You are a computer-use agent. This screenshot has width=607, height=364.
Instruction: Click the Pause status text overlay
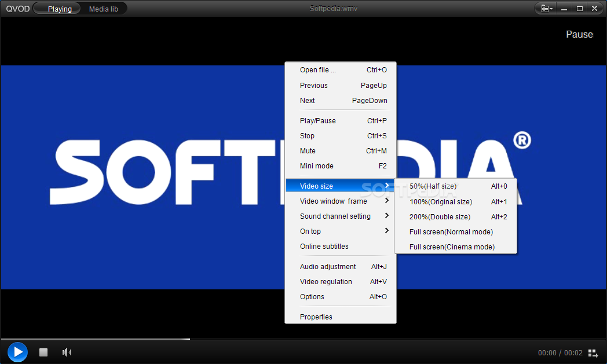point(579,34)
